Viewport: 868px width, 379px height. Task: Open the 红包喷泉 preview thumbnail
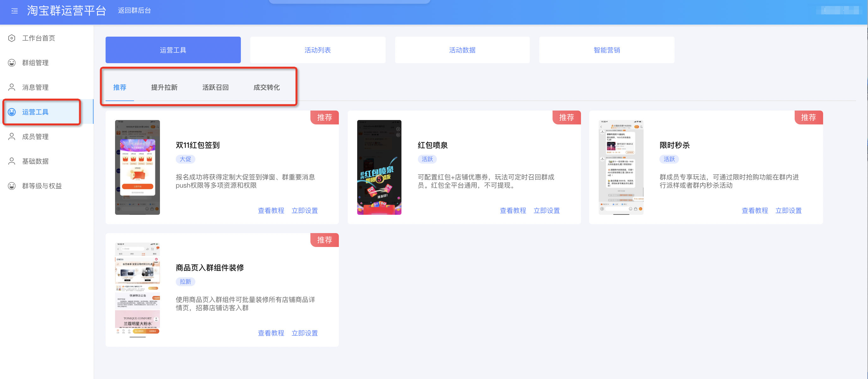coord(379,167)
